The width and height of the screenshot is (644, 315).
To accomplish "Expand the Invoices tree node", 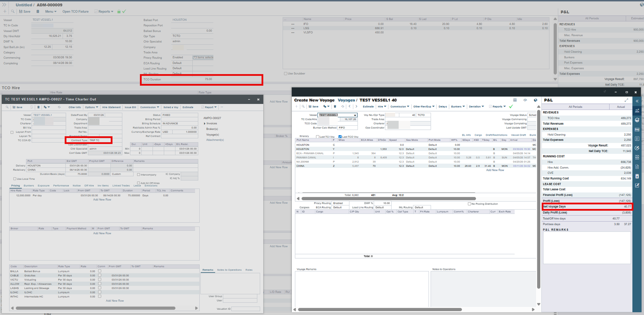I will click(x=205, y=123).
